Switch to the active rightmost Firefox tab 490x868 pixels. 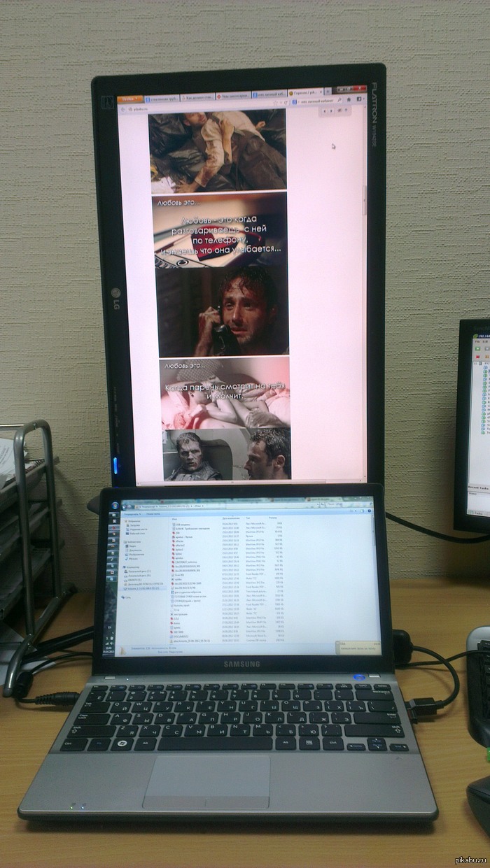tap(306, 92)
